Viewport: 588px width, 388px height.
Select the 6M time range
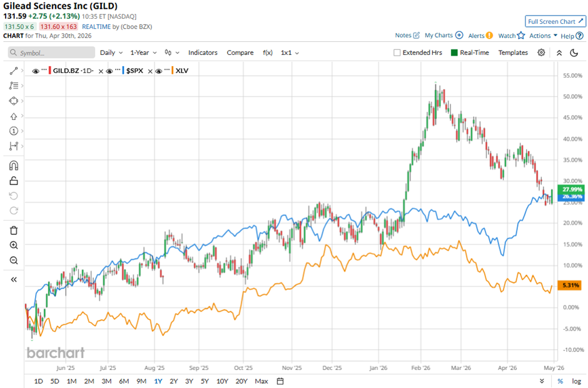pyautogui.click(x=123, y=381)
